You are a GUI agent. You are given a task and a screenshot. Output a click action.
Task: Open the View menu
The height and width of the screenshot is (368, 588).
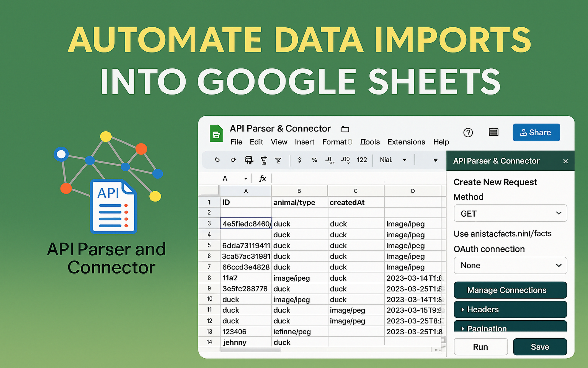pyautogui.click(x=279, y=142)
